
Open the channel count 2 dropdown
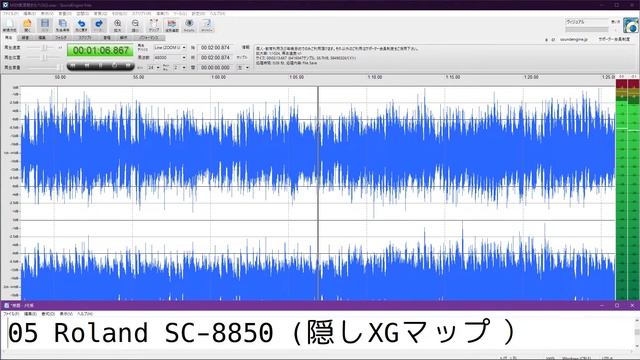click(179, 67)
